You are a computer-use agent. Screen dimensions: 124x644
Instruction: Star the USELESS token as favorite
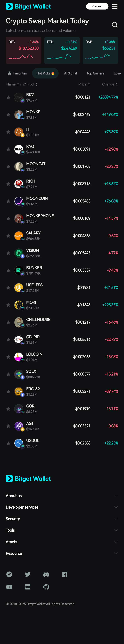coord(8,288)
